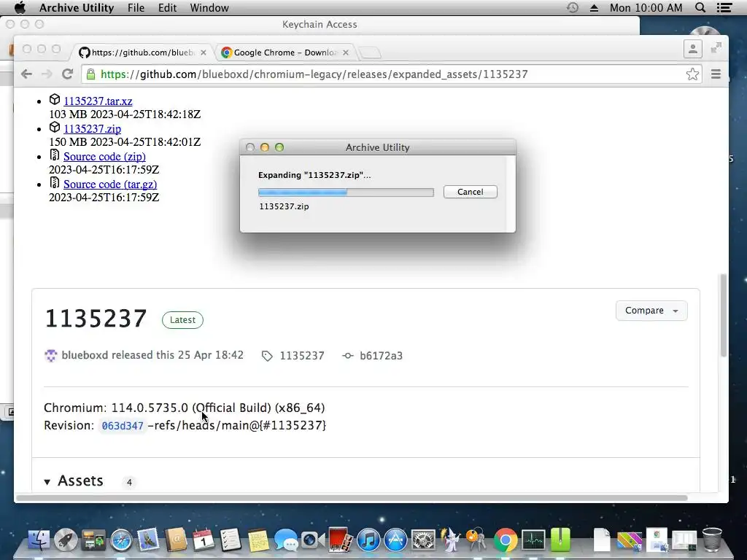Click green HTTPS padlock icon
747x560 pixels.
coord(90,74)
